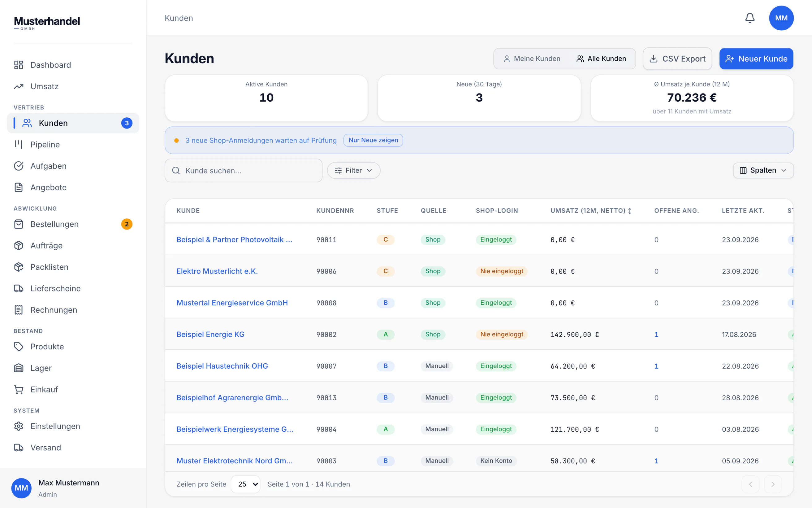Click the Lager warehouse icon
The height and width of the screenshot is (508, 812).
(x=19, y=368)
